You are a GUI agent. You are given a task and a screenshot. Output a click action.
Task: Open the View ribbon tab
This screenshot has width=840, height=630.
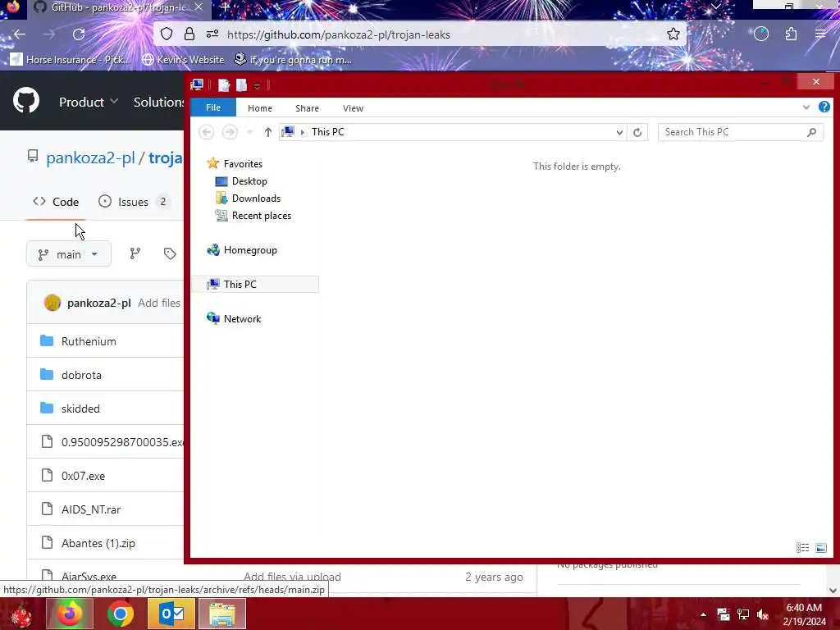click(353, 108)
